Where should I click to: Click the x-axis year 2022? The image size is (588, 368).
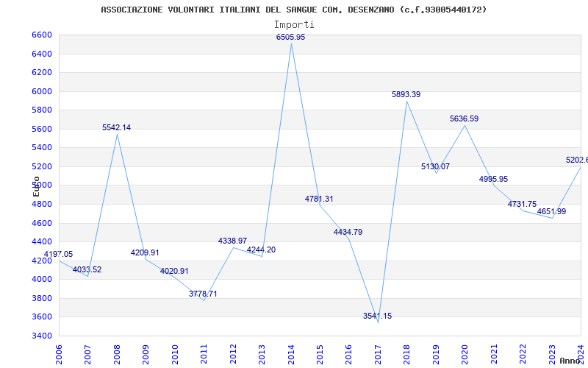pyautogui.click(x=523, y=355)
